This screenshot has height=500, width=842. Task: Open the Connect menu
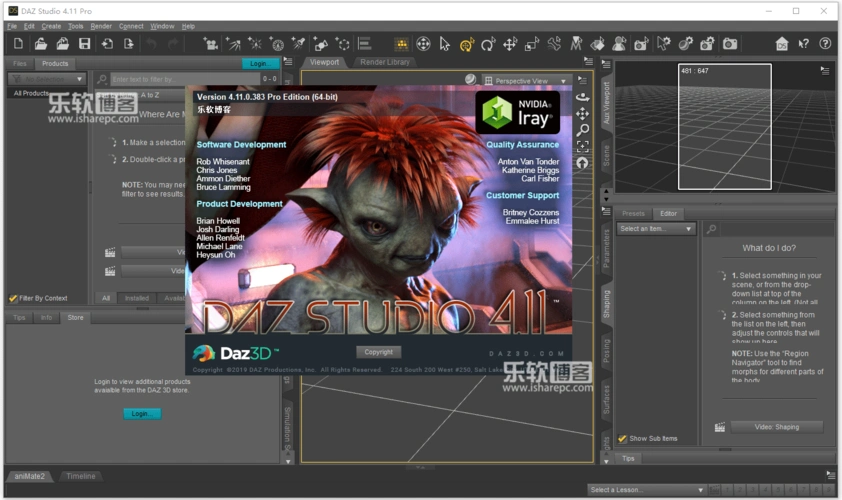point(131,26)
